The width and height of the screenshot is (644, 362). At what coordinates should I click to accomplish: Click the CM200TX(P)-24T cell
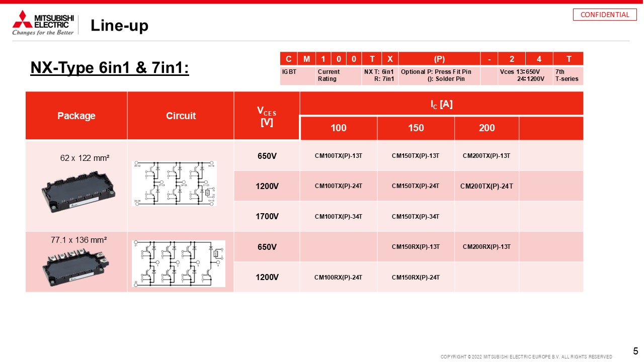pyautogui.click(x=487, y=186)
